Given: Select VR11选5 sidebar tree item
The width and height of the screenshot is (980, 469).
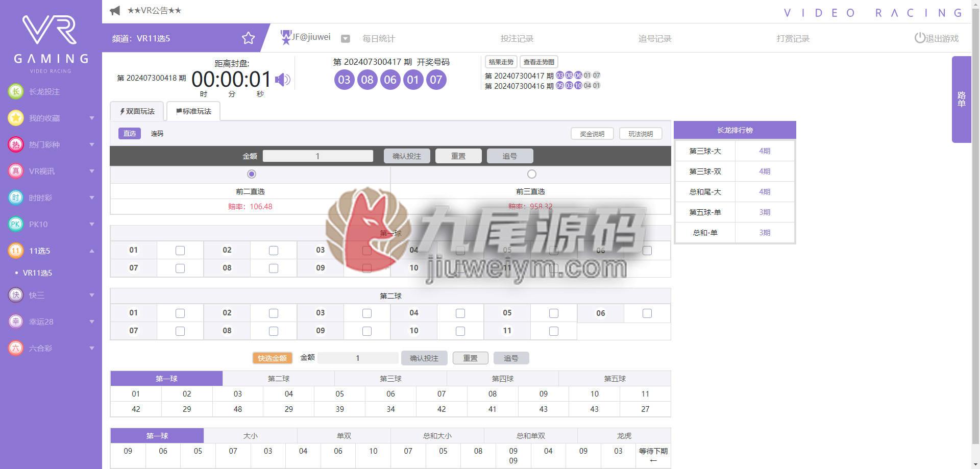Looking at the screenshot, I should click(x=37, y=273).
